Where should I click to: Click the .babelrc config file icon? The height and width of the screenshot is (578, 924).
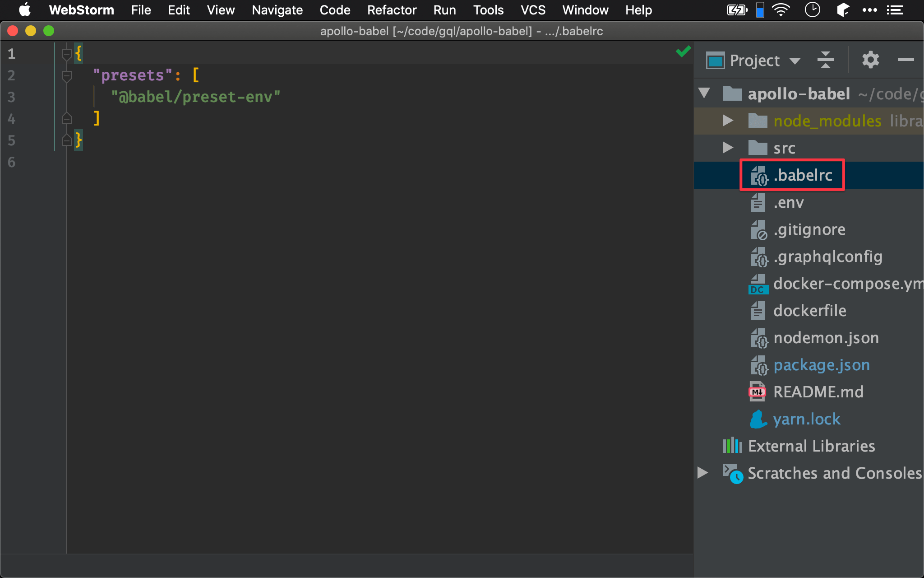click(759, 176)
